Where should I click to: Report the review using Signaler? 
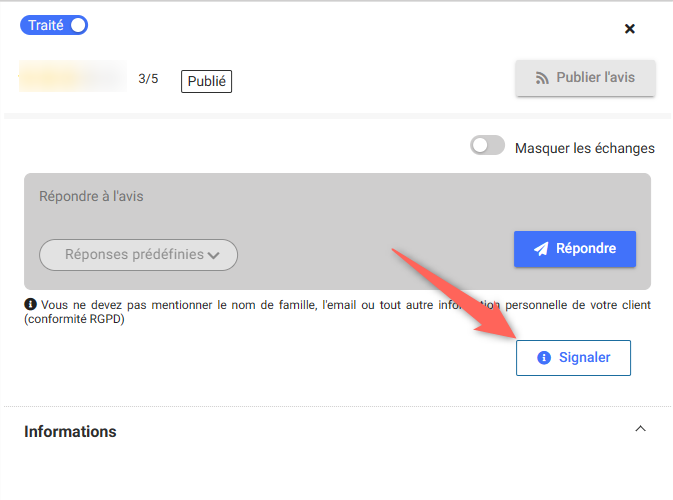(573, 357)
